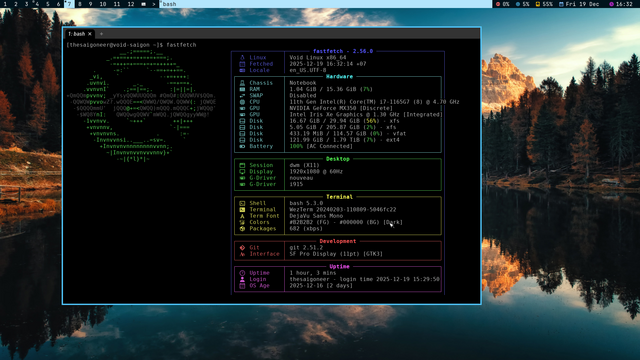Viewport: 640px width, 360px height.
Task: Click the Chassis icon under Hardware
Action: coord(242,83)
